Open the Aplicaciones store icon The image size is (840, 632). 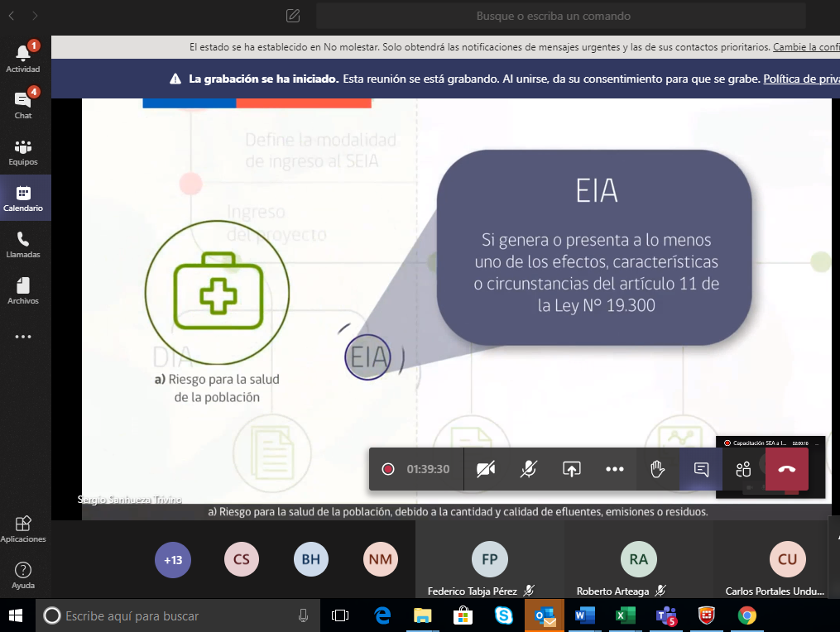(23, 528)
